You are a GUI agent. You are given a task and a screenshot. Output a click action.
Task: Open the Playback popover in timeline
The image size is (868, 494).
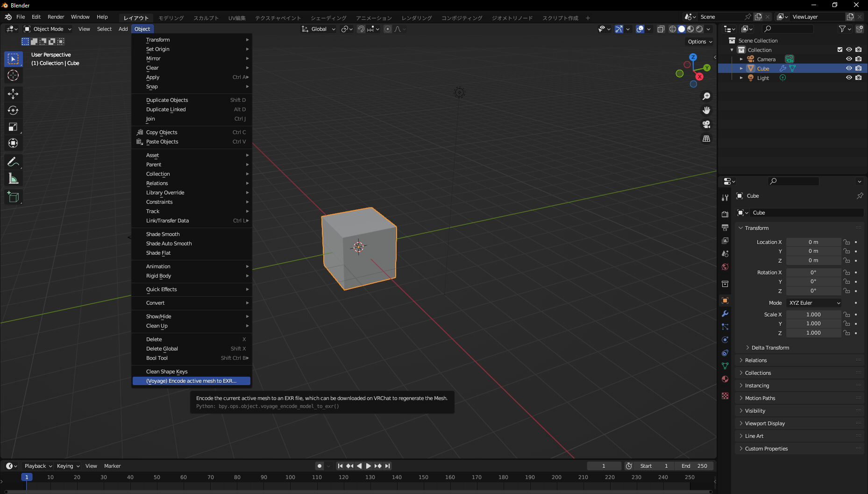coord(38,466)
